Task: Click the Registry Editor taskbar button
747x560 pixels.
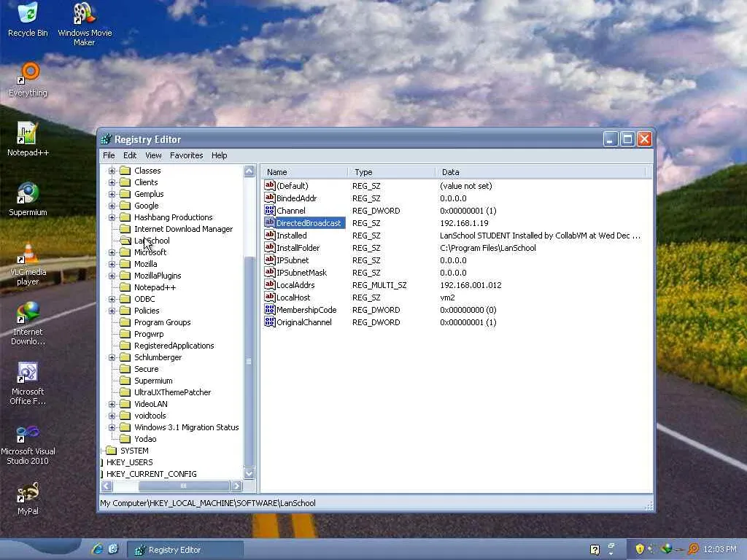Action: 185,550
